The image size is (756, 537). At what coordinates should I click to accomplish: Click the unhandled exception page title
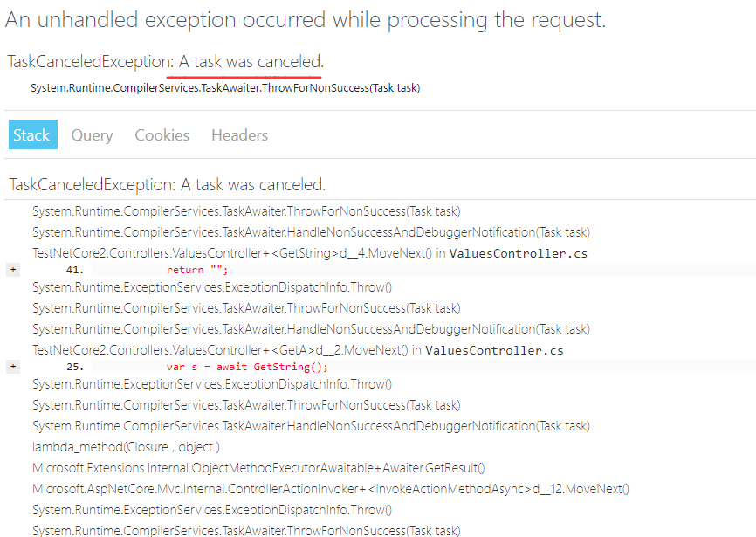(305, 20)
